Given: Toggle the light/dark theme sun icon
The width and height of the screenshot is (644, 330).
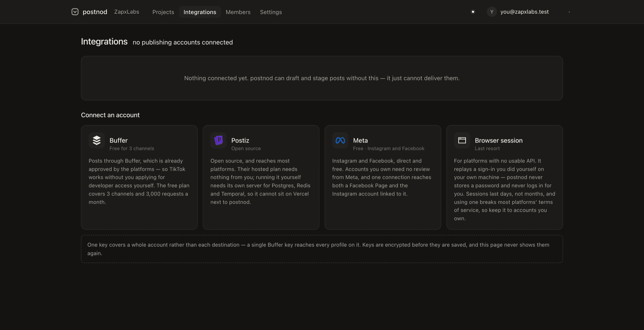Looking at the screenshot, I should pos(473,12).
